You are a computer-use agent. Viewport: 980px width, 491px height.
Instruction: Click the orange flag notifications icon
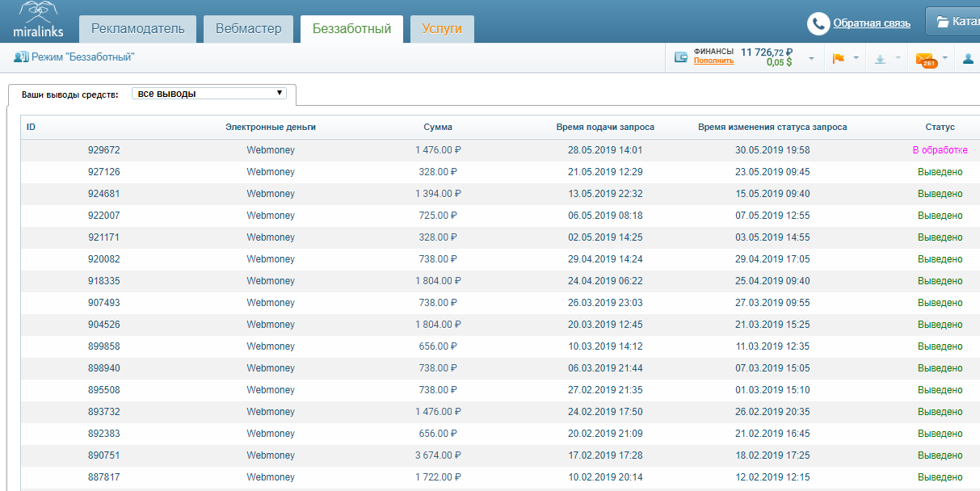pyautogui.click(x=838, y=58)
